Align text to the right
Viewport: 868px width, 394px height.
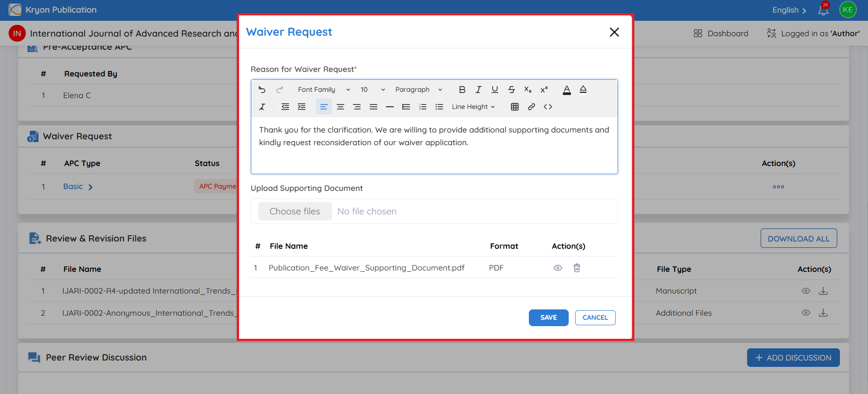pyautogui.click(x=357, y=107)
